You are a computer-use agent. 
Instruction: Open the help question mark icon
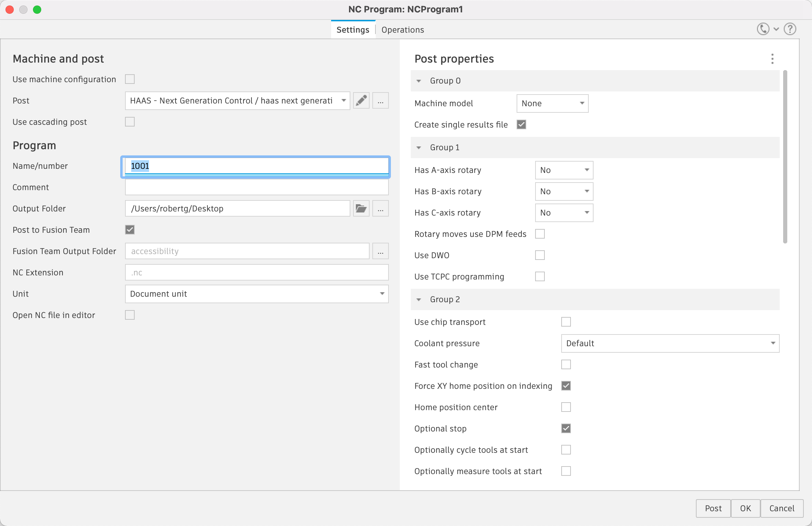click(790, 29)
